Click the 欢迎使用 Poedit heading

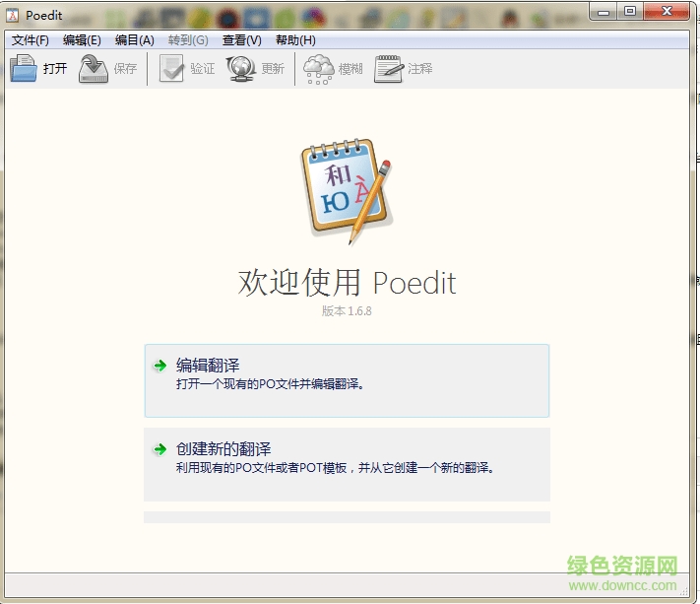pyautogui.click(x=347, y=283)
